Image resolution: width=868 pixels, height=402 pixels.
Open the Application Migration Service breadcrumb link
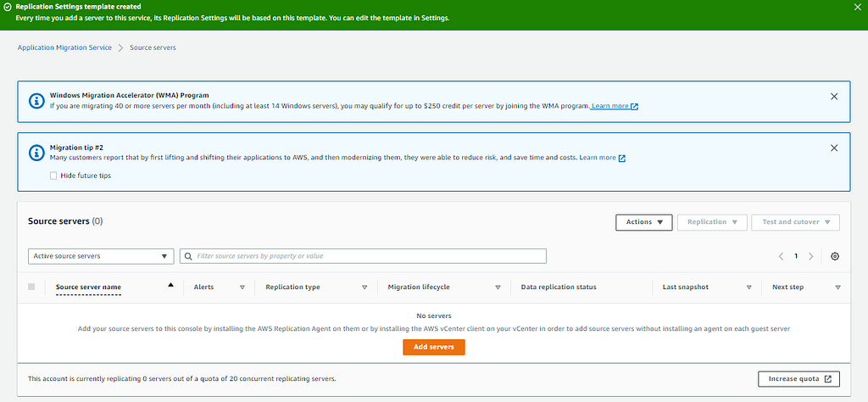[x=64, y=47]
